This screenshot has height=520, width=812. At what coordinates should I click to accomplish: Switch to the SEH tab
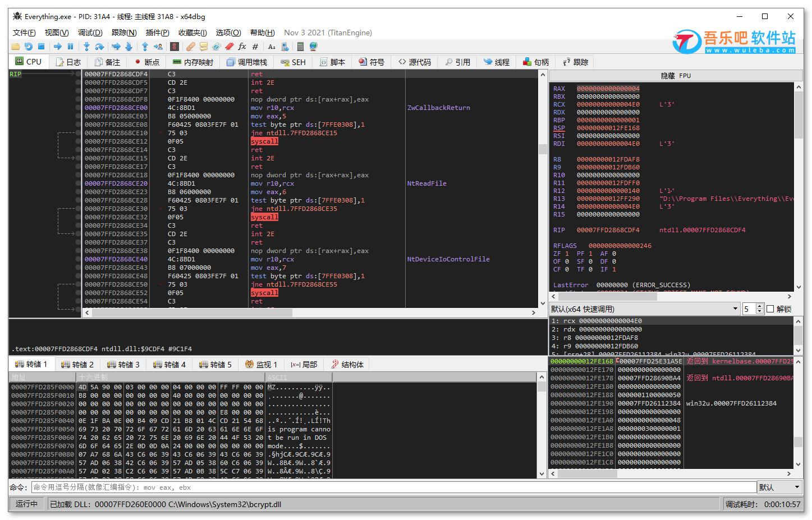[293, 62]
